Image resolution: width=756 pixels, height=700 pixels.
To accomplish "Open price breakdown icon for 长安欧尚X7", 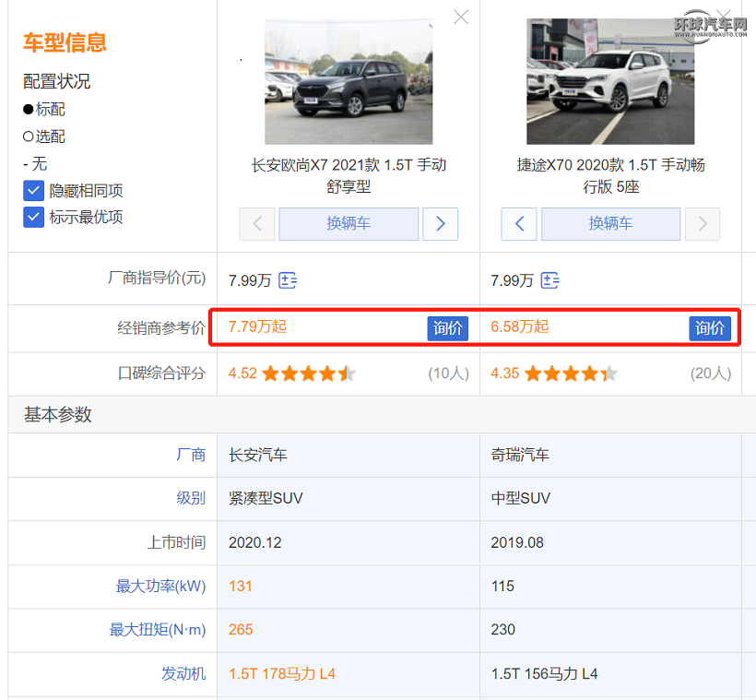I will (x=288, y=280).
